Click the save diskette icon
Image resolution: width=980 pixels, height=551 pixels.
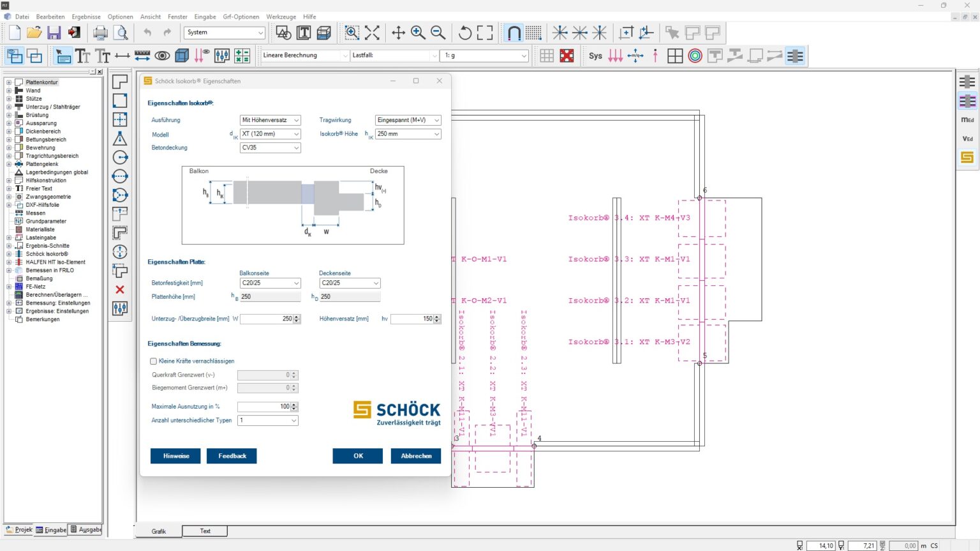click(54, 33)
